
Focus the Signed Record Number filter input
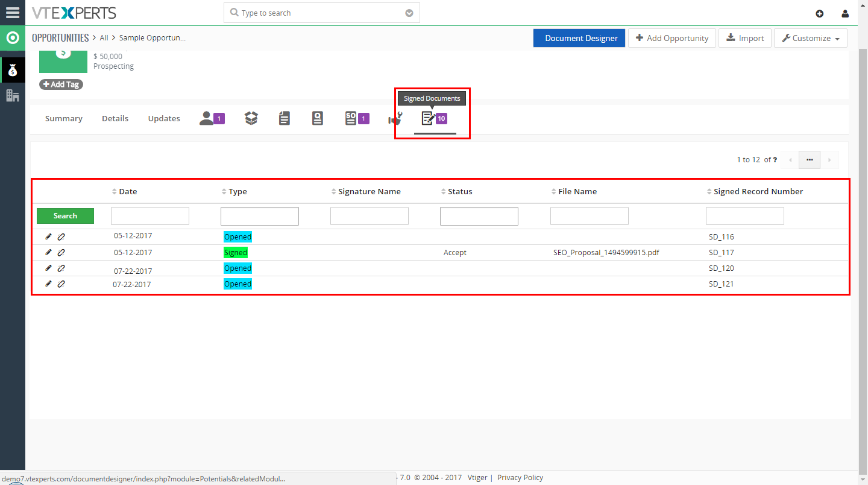pyautogui.click(x=745, y=216)
